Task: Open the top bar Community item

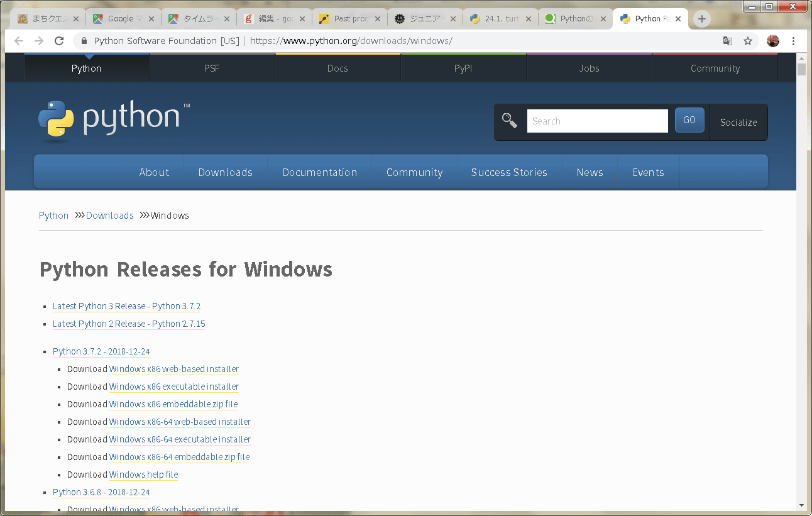Action: tap(715, 68)
